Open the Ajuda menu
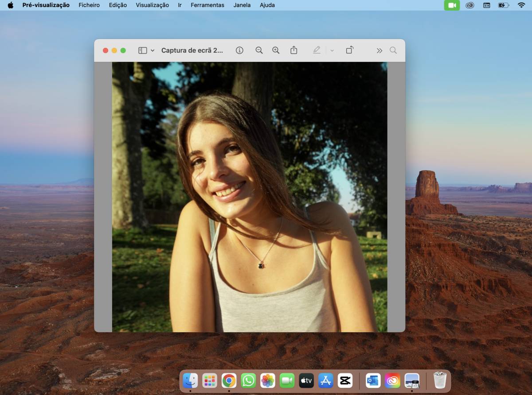532x395 pixels. click(x=267, y=5)
